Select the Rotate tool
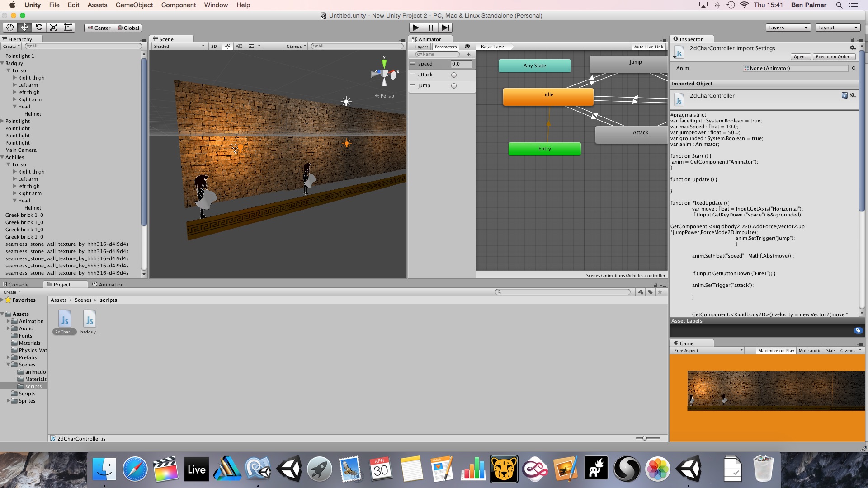This screenshot has width=868, height=488. pyautogui.click(x=39, y=28)
